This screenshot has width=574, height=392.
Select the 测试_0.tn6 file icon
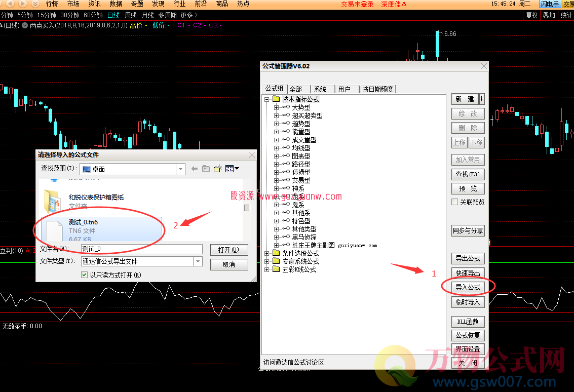54,229
